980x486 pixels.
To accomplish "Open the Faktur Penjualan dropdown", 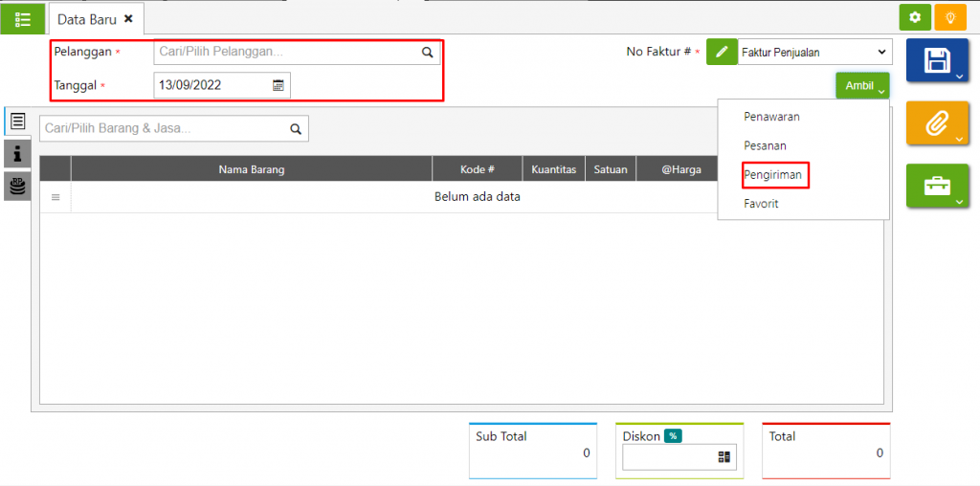I will click(815, 53).
